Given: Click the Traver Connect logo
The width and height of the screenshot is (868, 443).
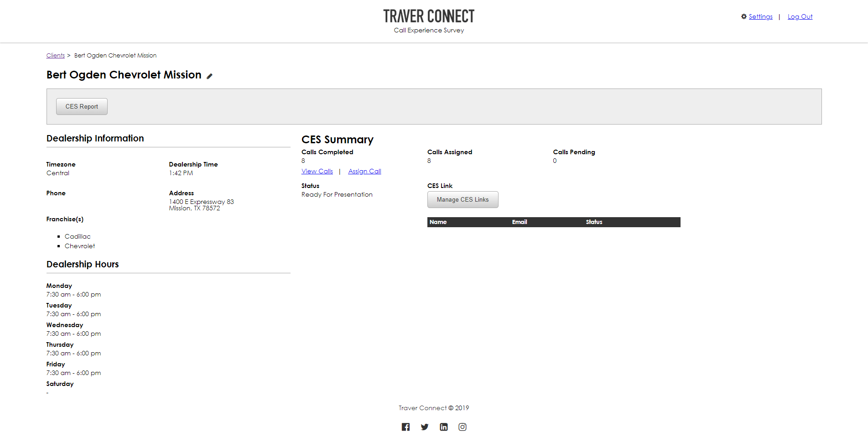Looking at the screenshot, I should pyautogui.click(x=429, y=17).
